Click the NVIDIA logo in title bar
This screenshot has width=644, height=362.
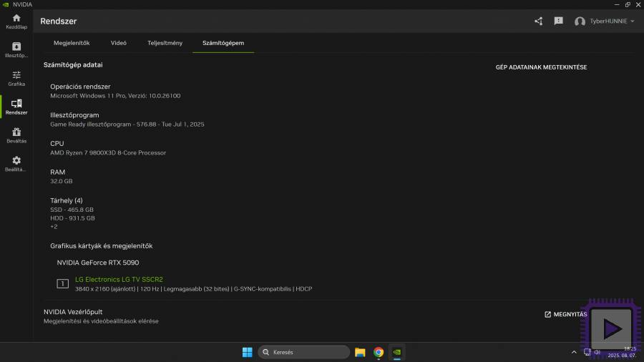click(6, 4)
